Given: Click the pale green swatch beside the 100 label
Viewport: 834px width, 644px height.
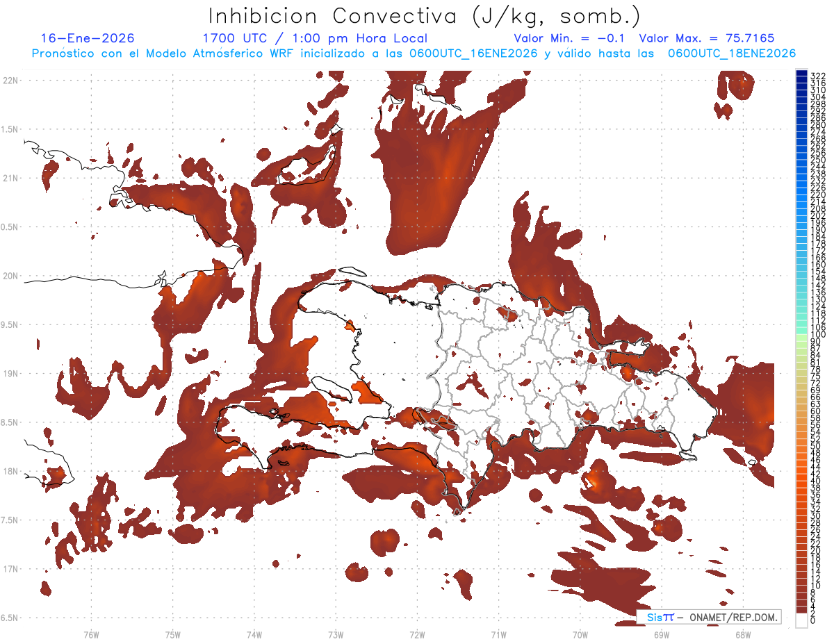Looking at the screenshot, I should pos(801,336).
